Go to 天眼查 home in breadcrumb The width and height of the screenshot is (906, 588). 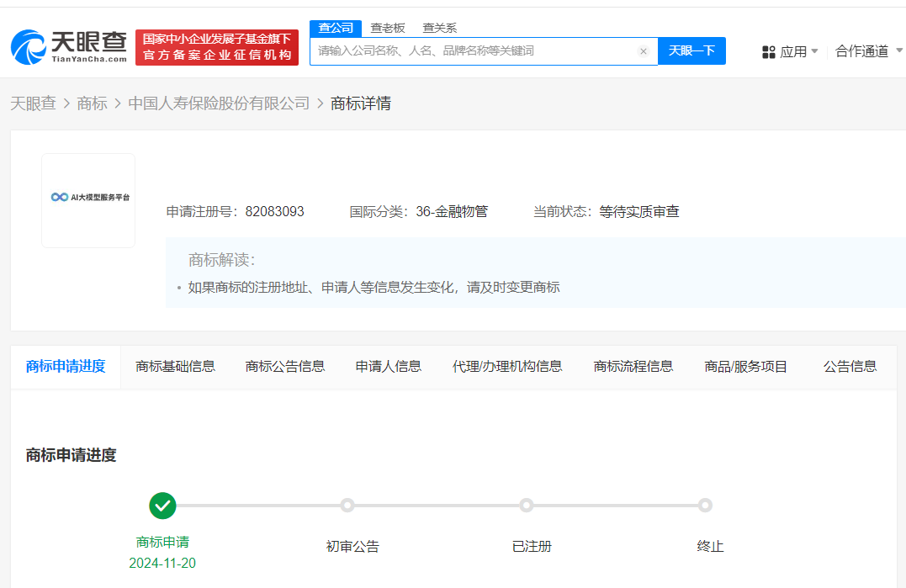pyautogui.click(x=33, y=103)
